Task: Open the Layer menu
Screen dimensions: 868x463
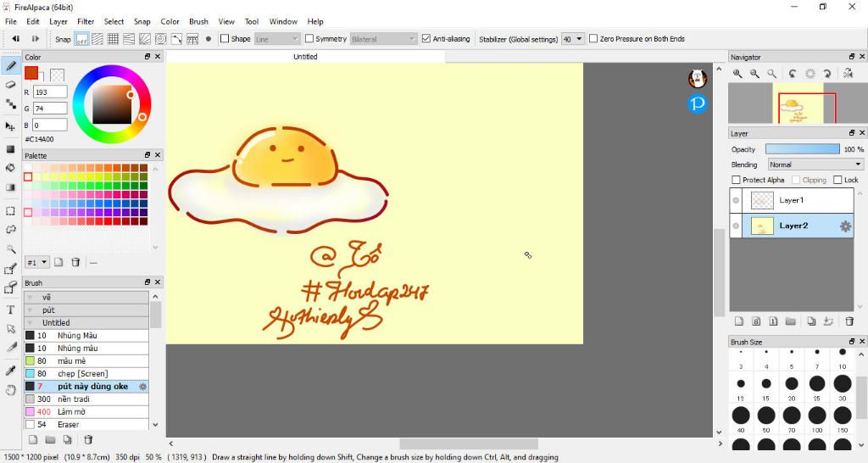Action: [x=58, y=21]
